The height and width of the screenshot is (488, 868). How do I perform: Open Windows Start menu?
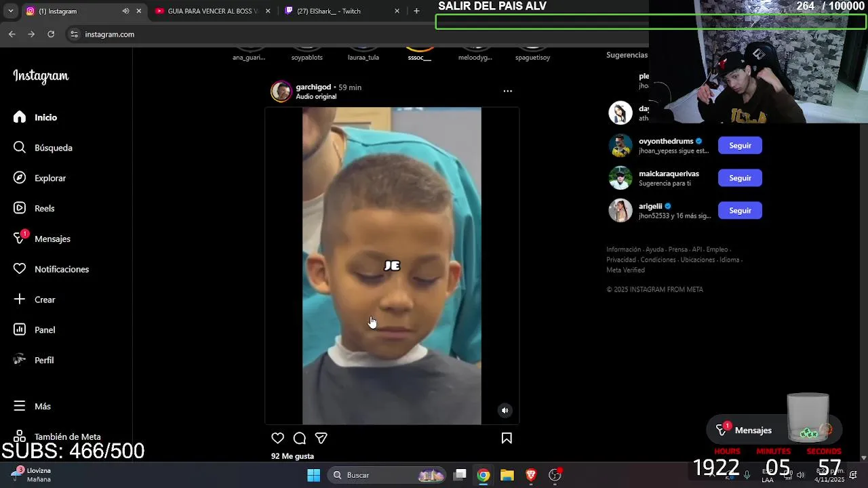[313, 475]
